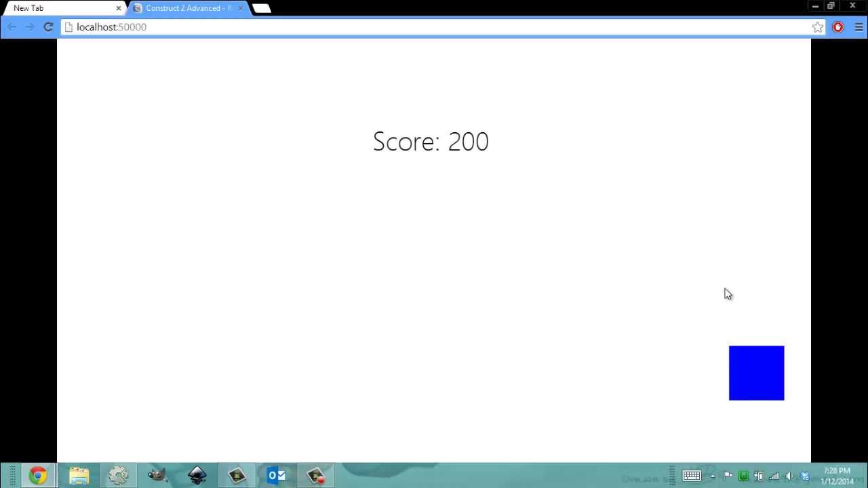Show hidden system tray icons
Image resolution: width=868 pixels, height=488 pixels.
713,476
